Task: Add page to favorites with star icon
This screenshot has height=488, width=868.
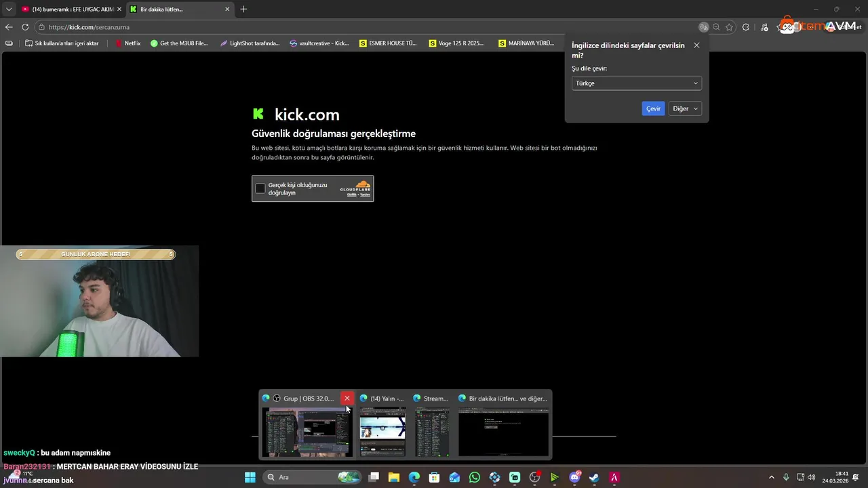Action: [x=729, y=27]
